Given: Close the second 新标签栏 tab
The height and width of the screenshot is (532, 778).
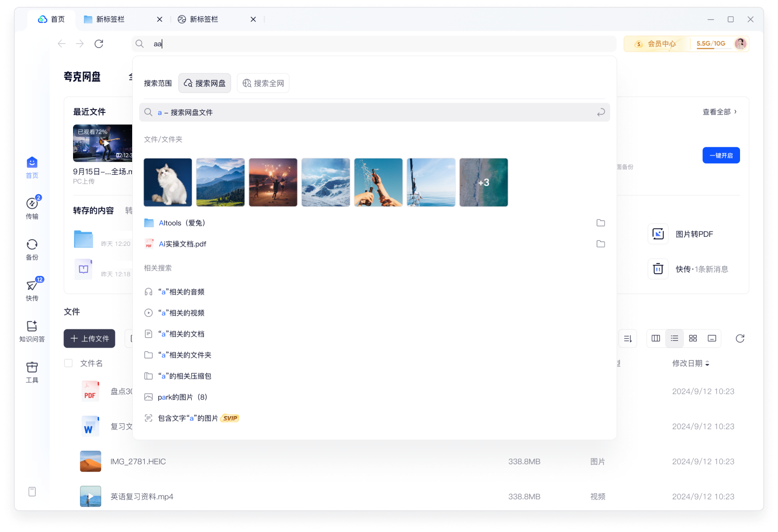Looking at the screenshot, I should (253, 19).
